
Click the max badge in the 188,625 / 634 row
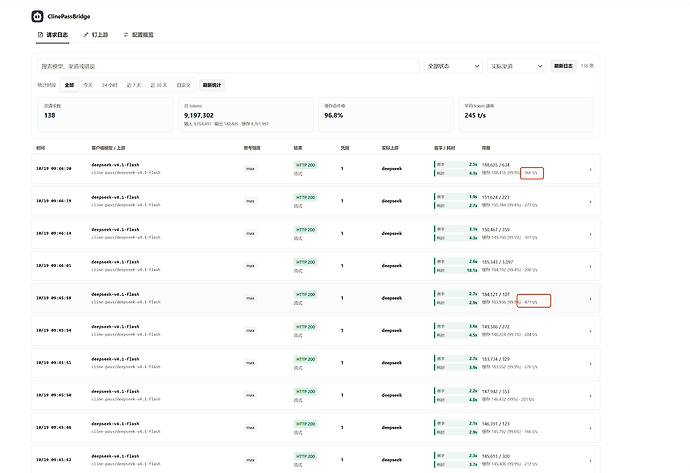click(250, 169)
